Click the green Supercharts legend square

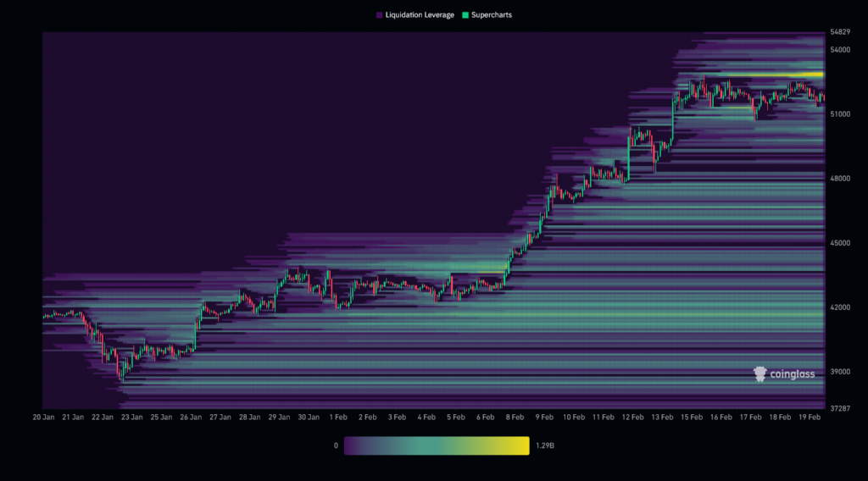[464, 15]
